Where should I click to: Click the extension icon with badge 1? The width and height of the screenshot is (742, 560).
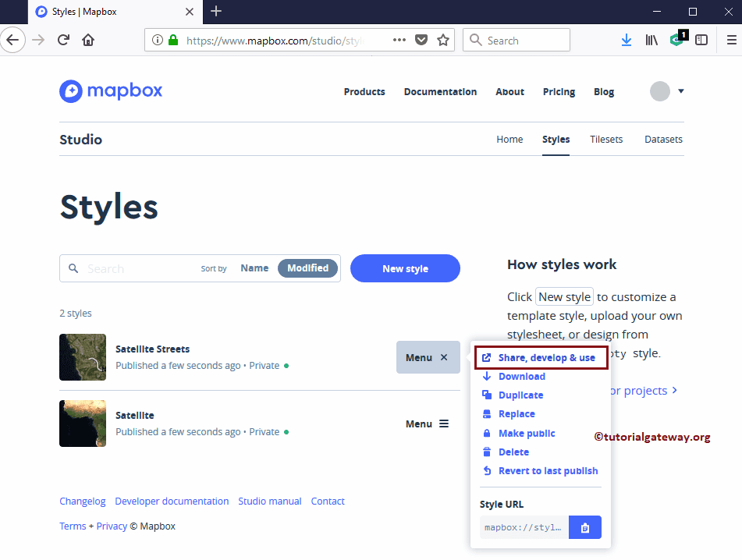[678, 38]
